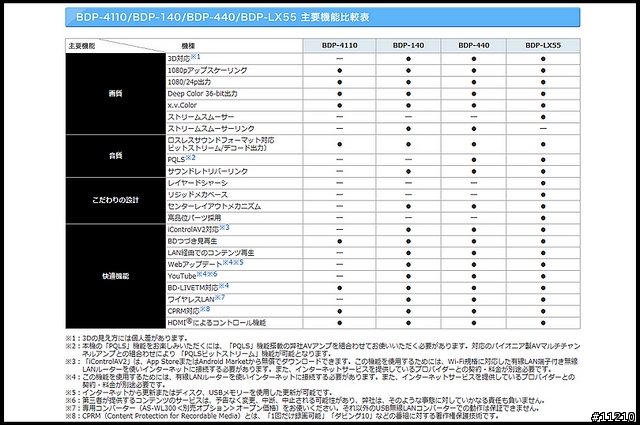Click the LAN経由でのコンテンツ再生 row label
The image size is (640, 425).
point(211,253)
